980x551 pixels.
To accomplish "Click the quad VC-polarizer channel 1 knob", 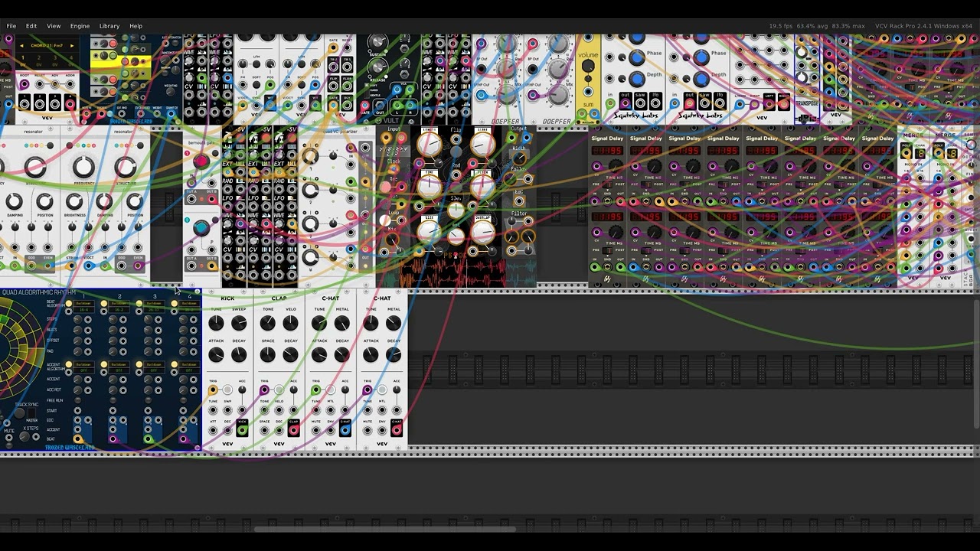I will (x=310, y=156).
